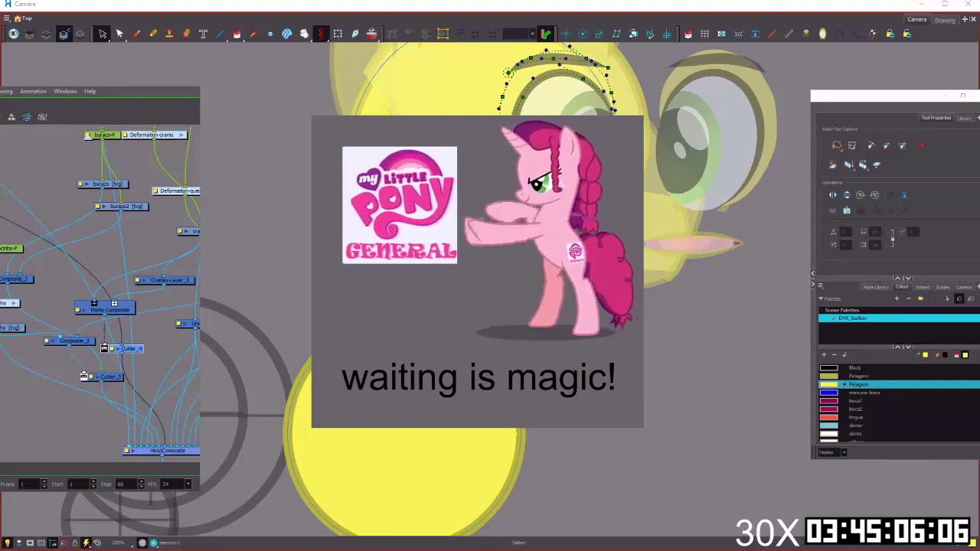Switch to the Xsheet tab
Screen dimensions: 980x551
923,287
